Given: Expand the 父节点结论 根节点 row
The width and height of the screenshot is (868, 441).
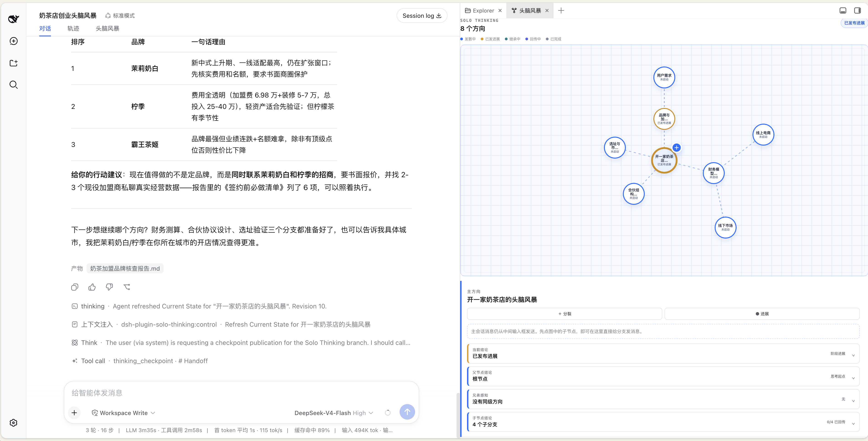Looking at the screenshot, I should point(663,376).
